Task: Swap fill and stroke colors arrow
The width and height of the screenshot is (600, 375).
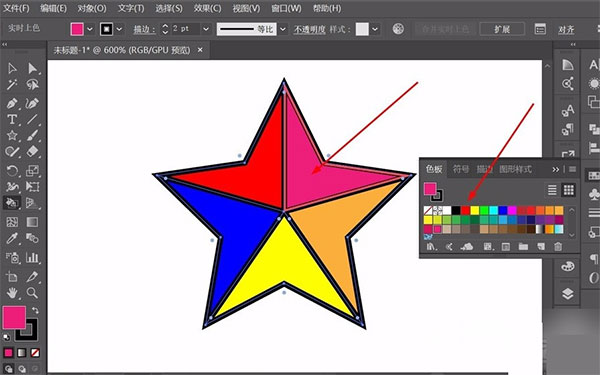Action: click(x=35, y=310)
